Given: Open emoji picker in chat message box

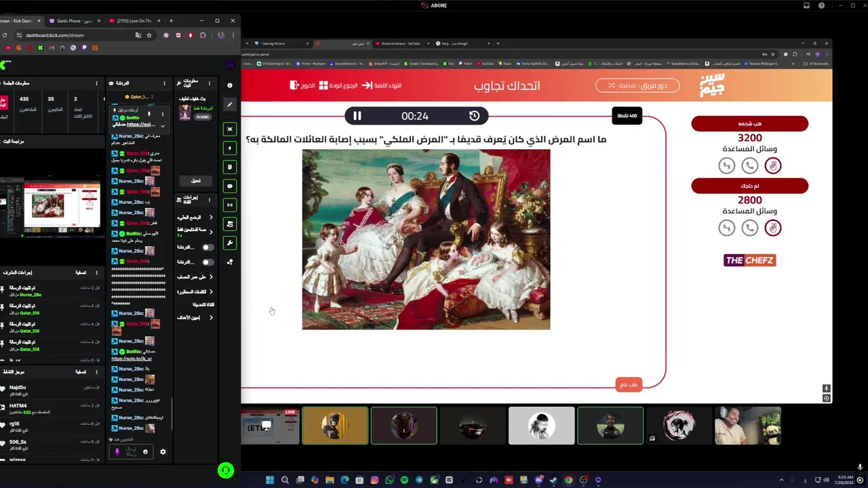Looking at the screenshot, I should pos(145,451).
